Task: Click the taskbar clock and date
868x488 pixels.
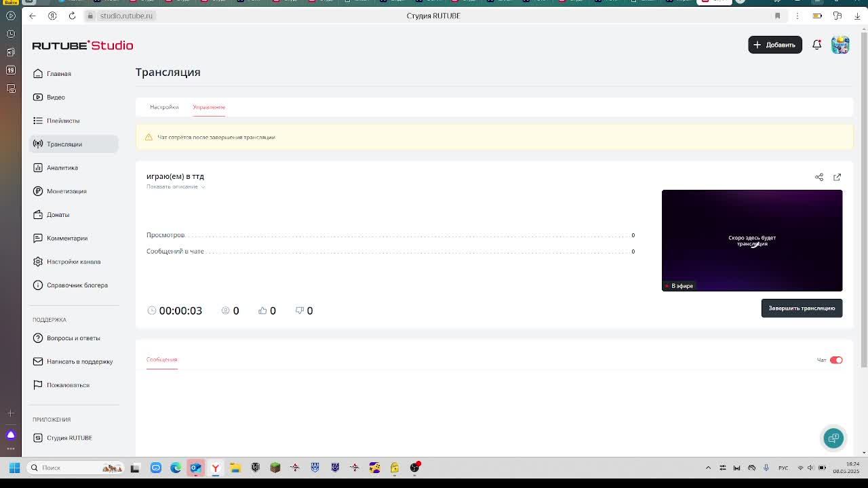Action: pos(846,468)
